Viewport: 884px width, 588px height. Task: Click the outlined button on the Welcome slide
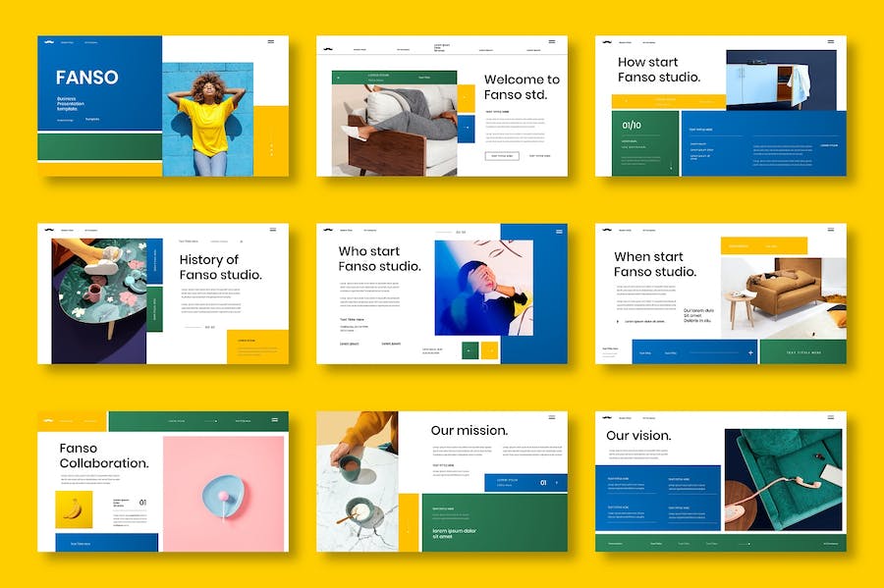(x=502, y=156)
